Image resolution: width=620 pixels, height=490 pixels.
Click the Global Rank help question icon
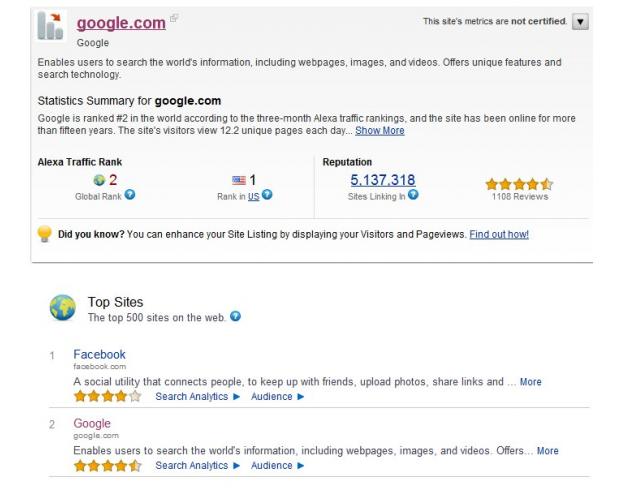click(130, 195)
